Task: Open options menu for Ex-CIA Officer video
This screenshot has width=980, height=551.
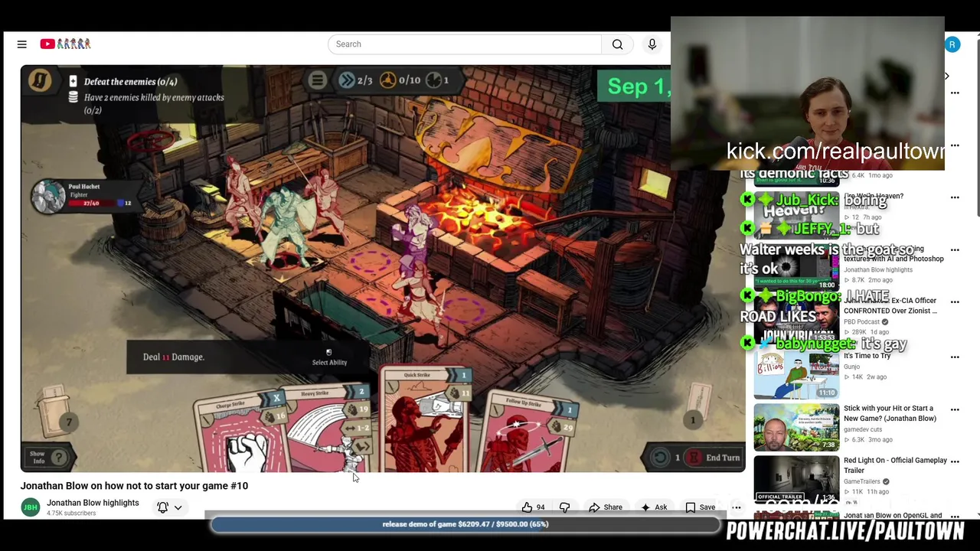Action: (x=955, y=302)
